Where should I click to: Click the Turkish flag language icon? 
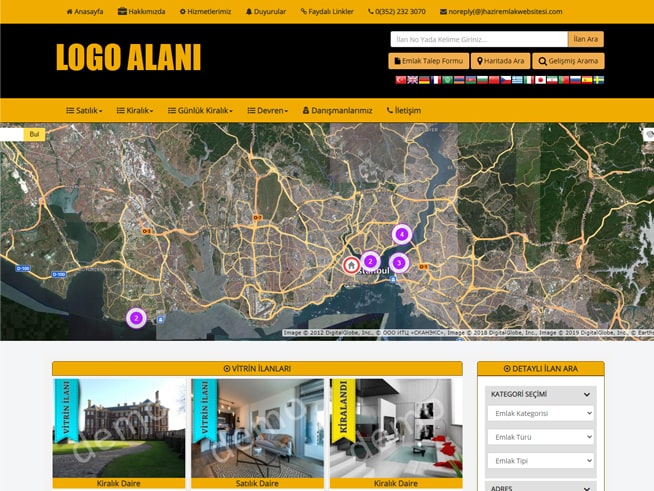click(x=401, y=80)
